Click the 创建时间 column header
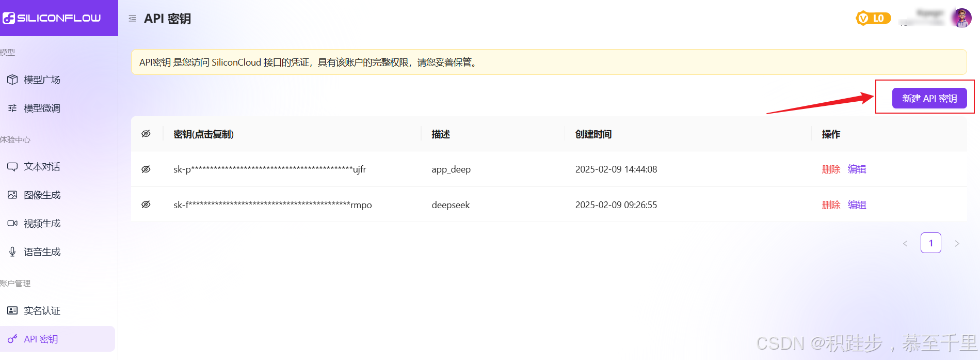The height and width of the screenshot is (360, 980). coord(593,134)
